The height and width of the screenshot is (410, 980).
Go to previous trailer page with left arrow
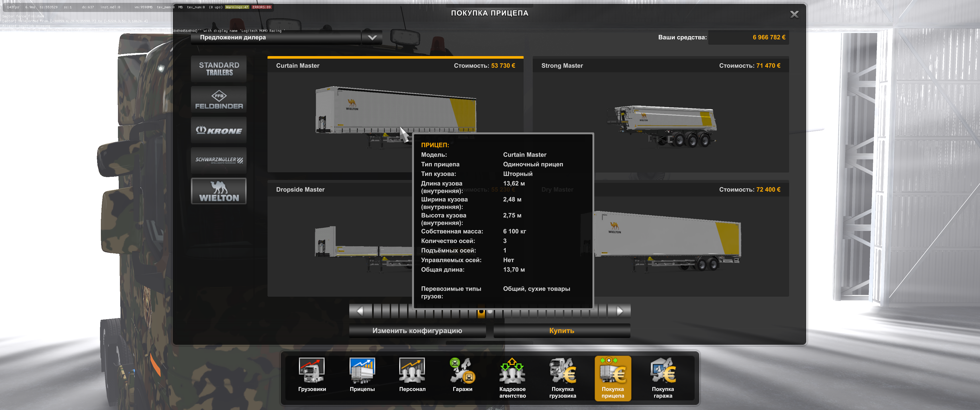pyautogui.click(x=360, y=311)
